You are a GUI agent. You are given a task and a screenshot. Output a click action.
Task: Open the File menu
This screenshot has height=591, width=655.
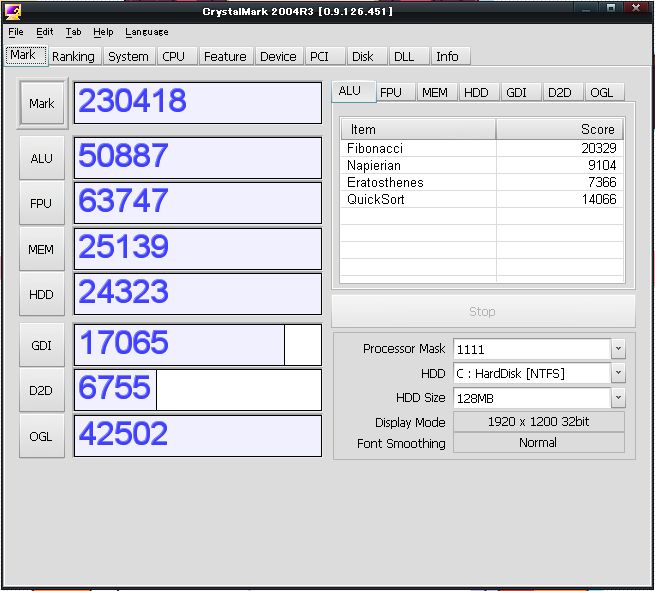point(16,32)
